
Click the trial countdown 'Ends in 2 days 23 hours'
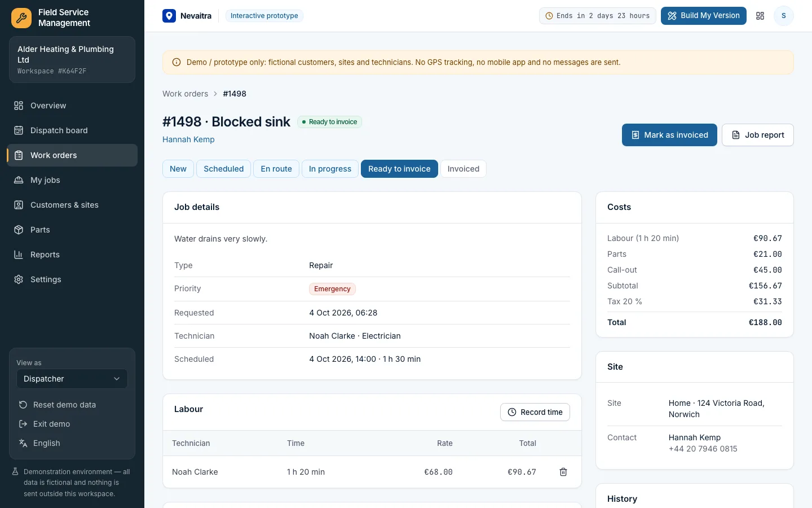coord(598,16)
